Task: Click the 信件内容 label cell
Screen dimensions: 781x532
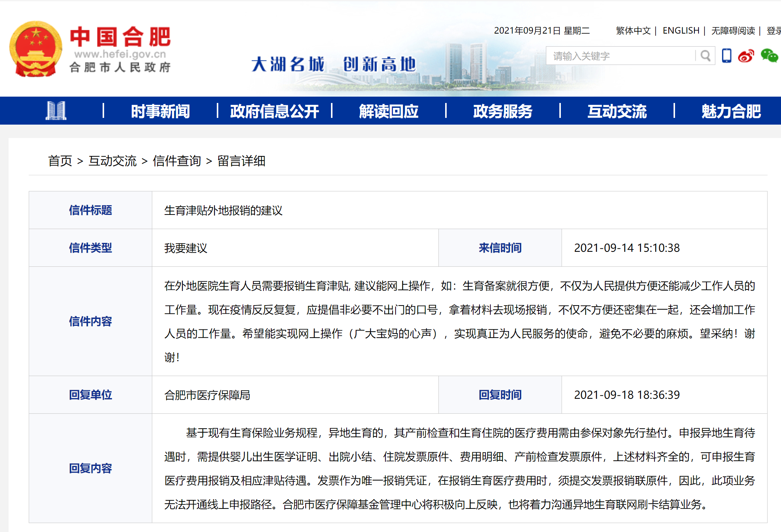Action: tap(90, 321)
